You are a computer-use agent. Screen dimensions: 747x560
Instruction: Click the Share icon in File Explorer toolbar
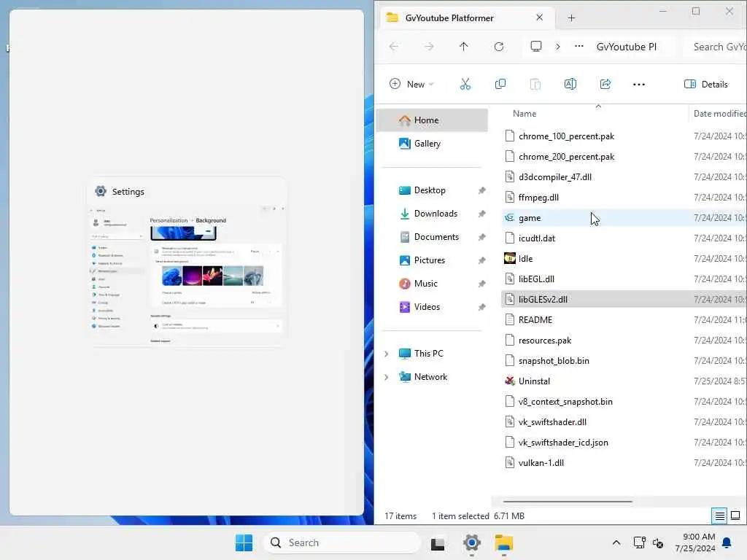[605, 85]
